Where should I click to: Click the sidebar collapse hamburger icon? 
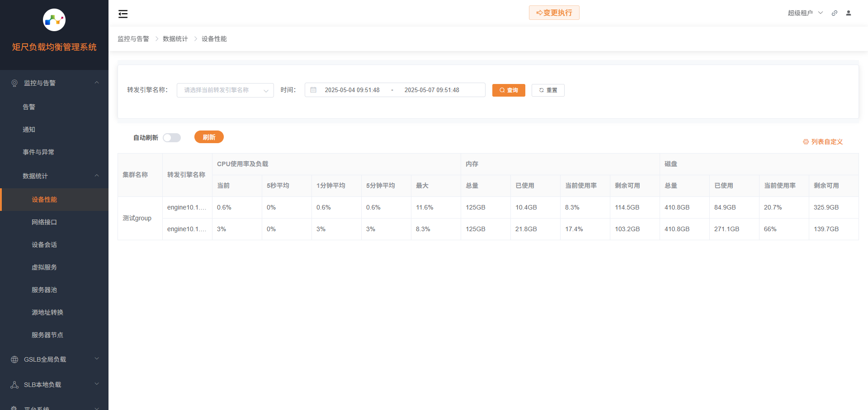(x=123, y=14)
